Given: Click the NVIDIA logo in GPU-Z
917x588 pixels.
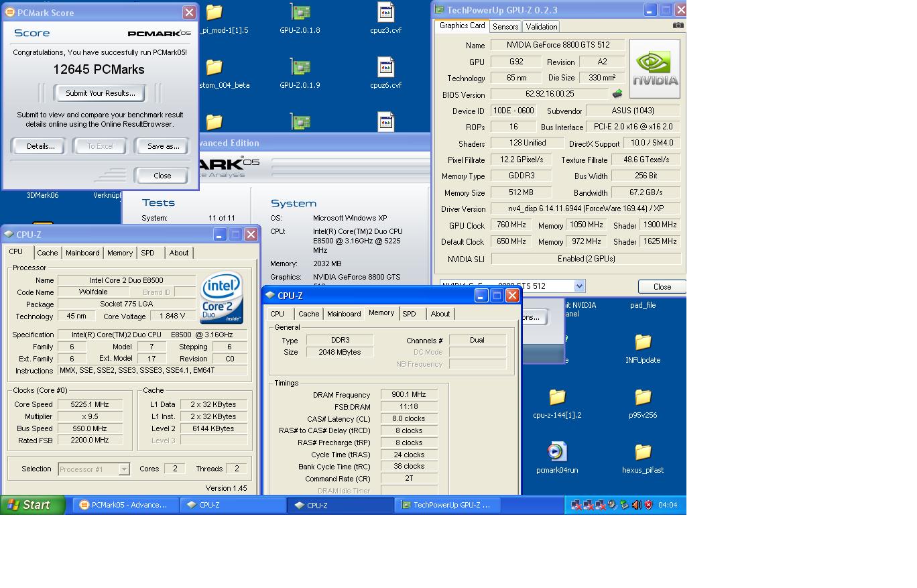Looking at the screenshot, I should pos(655,69).
